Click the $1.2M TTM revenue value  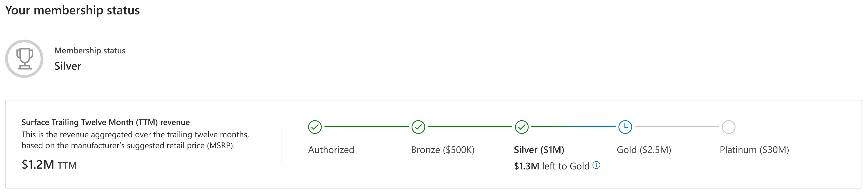point(49,165)
